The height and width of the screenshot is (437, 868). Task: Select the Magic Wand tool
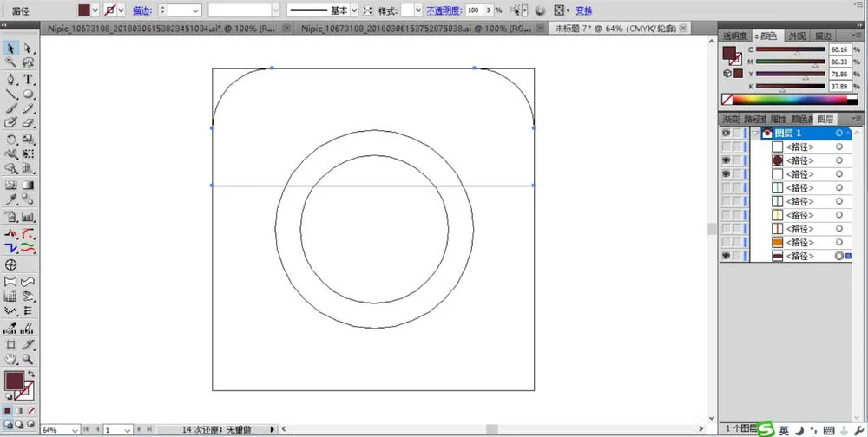pos(10,63)
